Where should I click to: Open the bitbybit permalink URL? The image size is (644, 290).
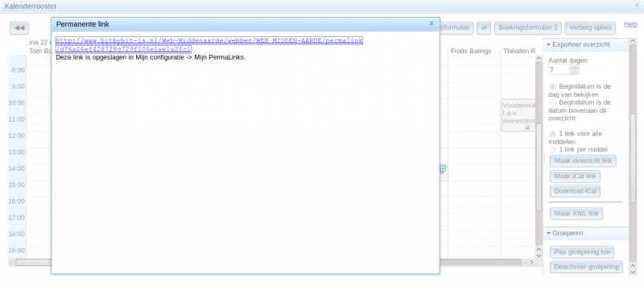(209, 45)
